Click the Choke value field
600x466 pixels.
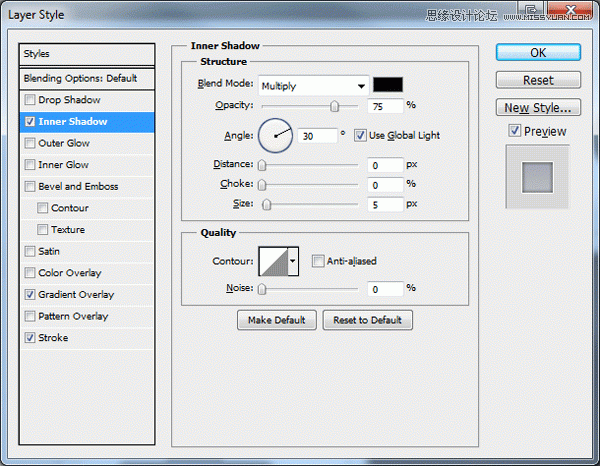coord(385,185)
